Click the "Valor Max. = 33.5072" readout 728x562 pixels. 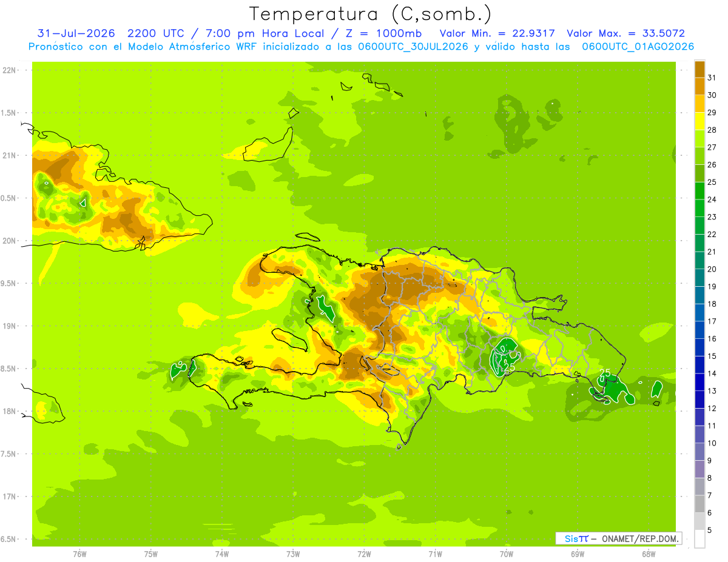tap(625, 33)
